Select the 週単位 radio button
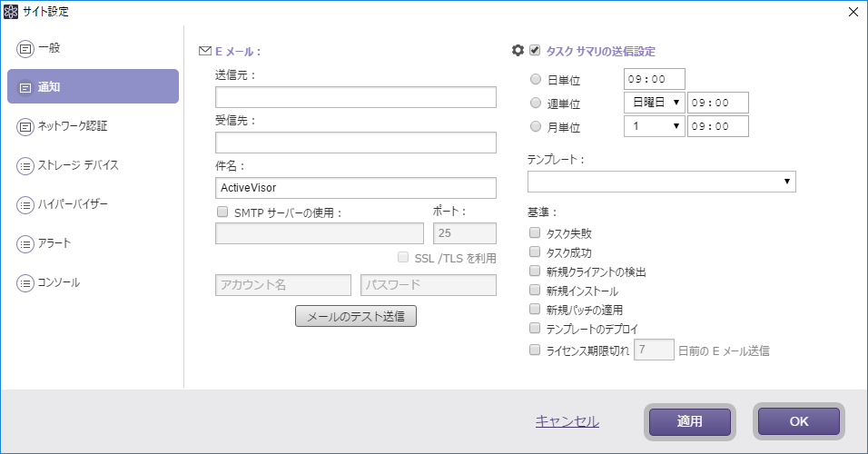 [536, 103]
